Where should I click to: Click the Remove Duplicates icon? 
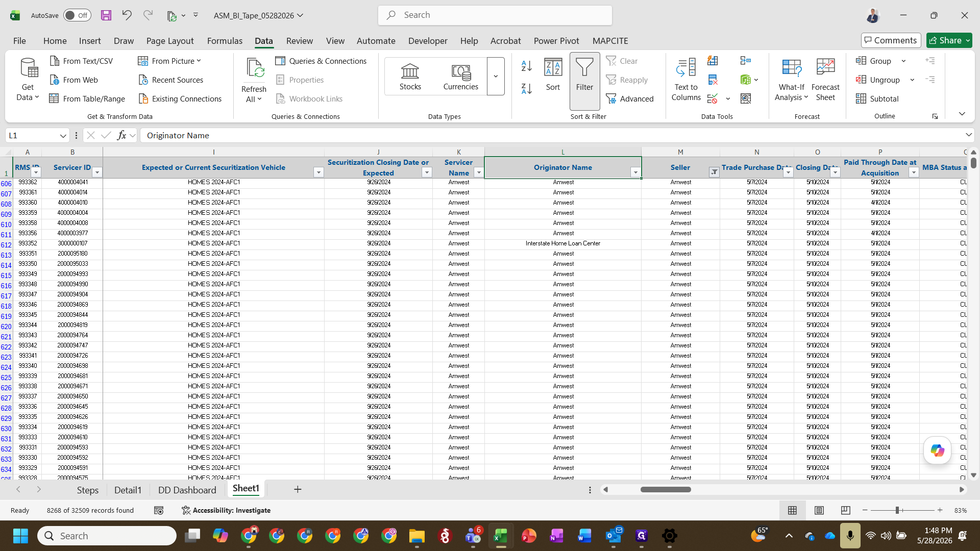pos(713,80)
